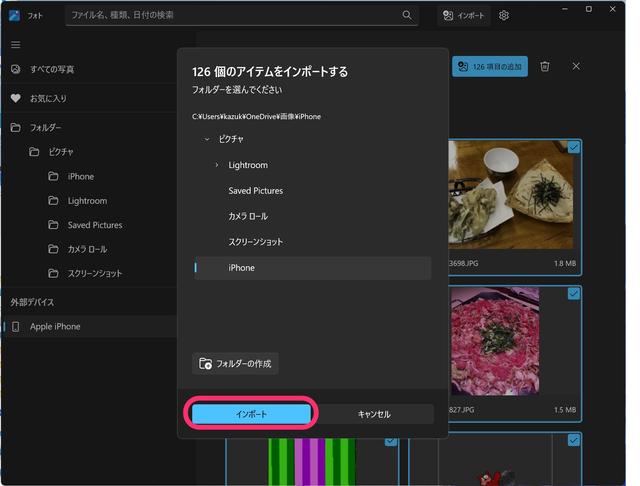The image size is (640, 486).
Task: Expand the Lightroom folder in dialog
Action: (217, 165)
